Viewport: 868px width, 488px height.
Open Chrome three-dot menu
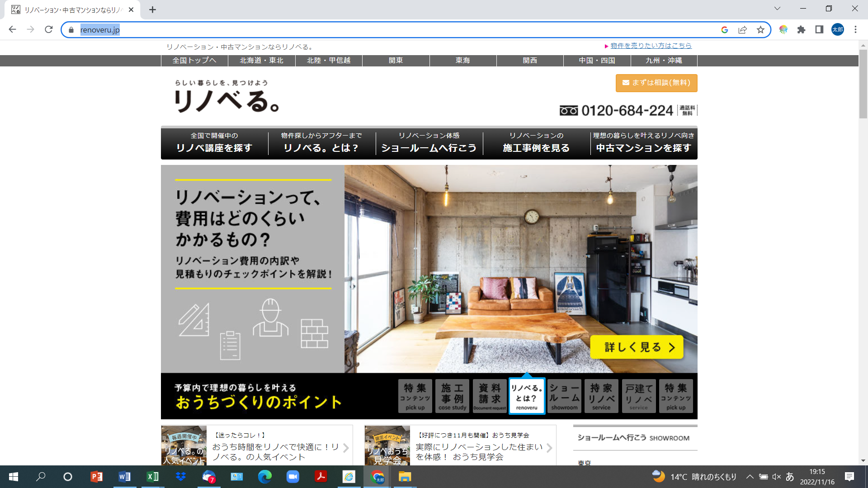point(855,30)
